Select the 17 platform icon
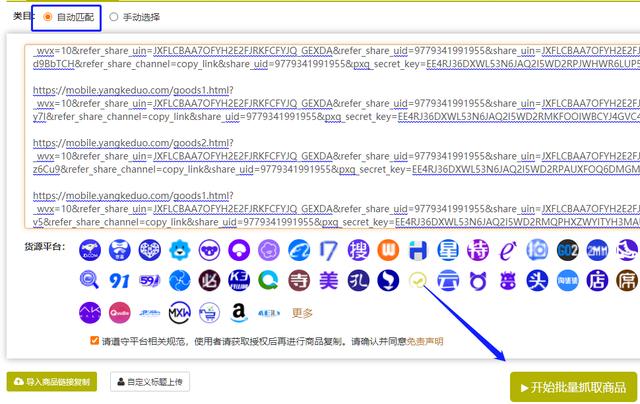 pyautogui.click(x=329, y=250)
